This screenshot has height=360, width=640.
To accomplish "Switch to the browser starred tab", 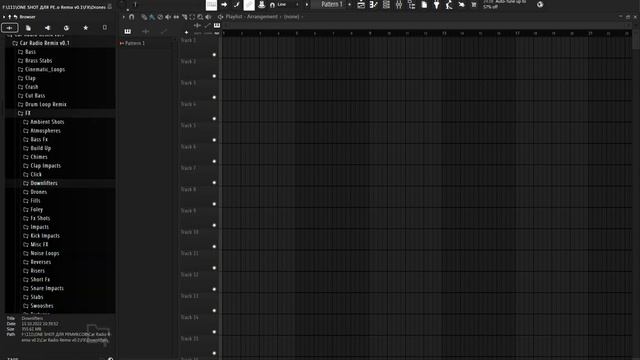I will (x=85, y=28).
